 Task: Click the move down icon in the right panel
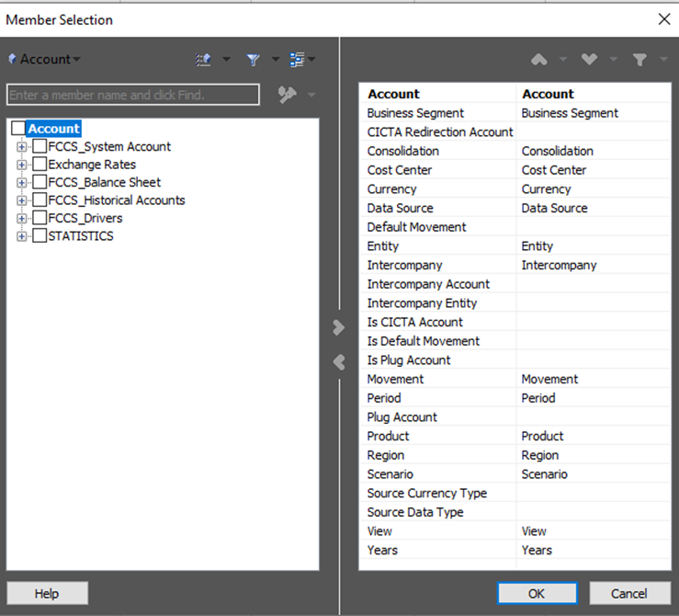(x=589, y=60)
